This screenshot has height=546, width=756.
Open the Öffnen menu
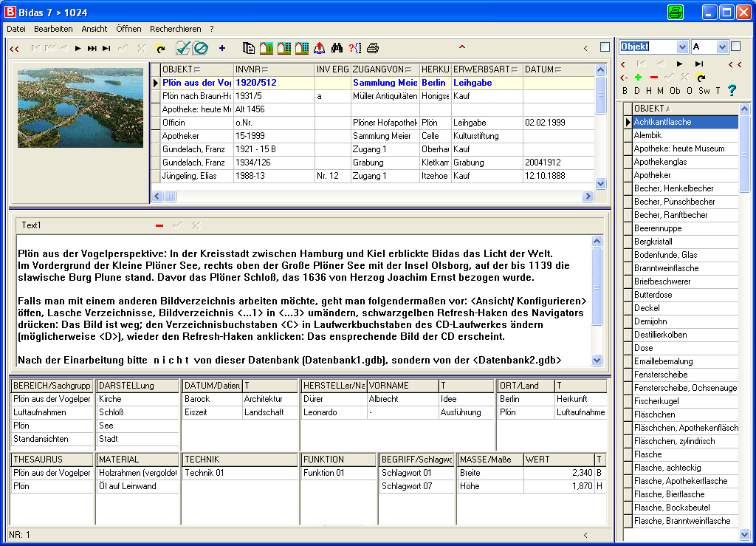click(128, 29)
